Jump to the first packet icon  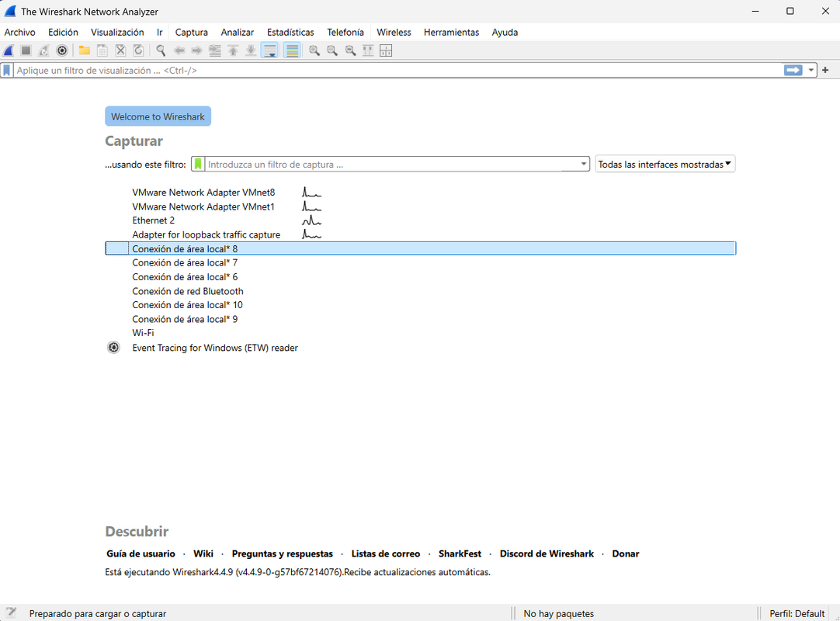point(233,50)
